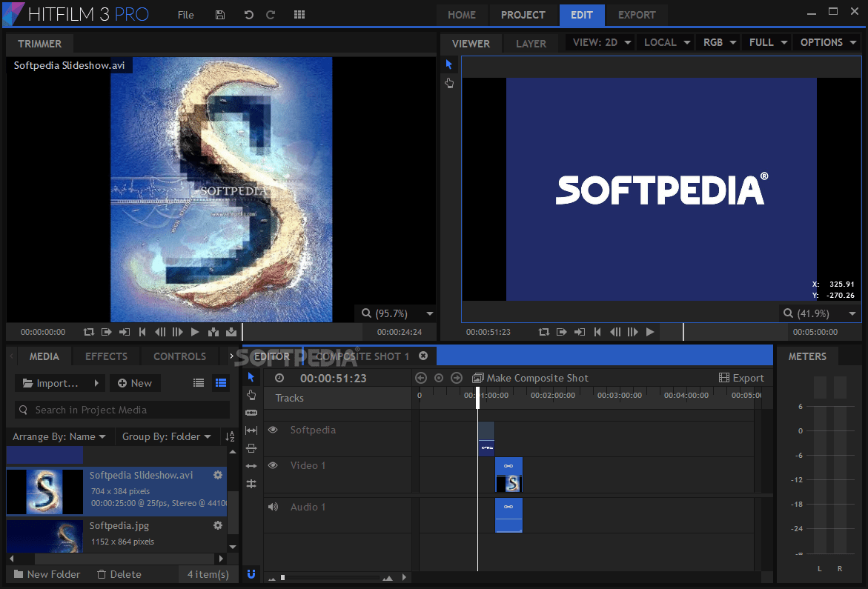Mute the Audio 1 track

point(271,507)
